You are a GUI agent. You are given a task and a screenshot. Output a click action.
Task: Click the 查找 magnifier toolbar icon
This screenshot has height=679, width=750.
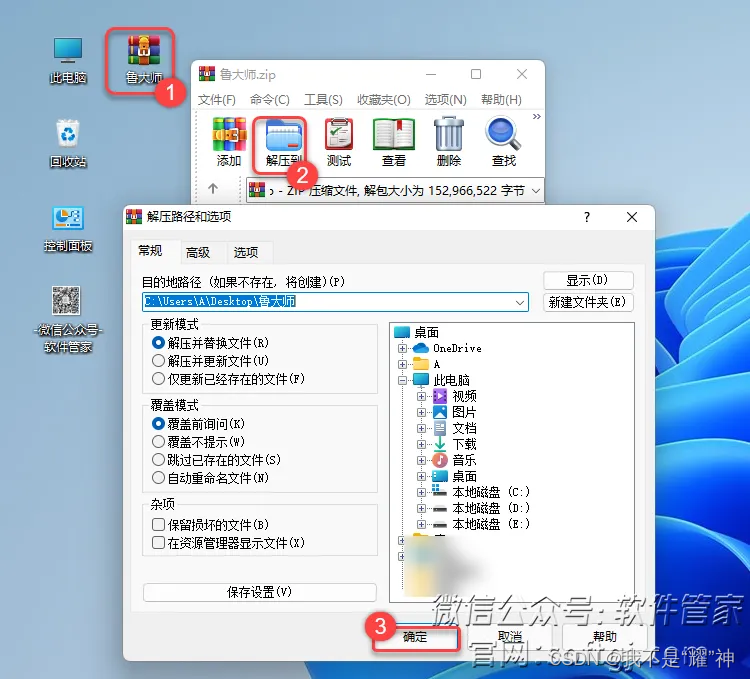503,142
